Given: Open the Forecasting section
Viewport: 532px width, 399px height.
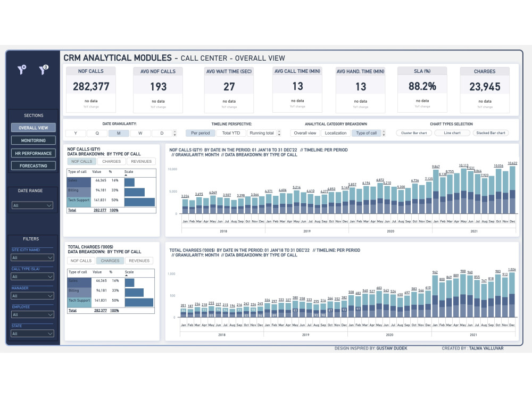Looking at the screenshot, I should pyautogui.click(x=32, y=165).
